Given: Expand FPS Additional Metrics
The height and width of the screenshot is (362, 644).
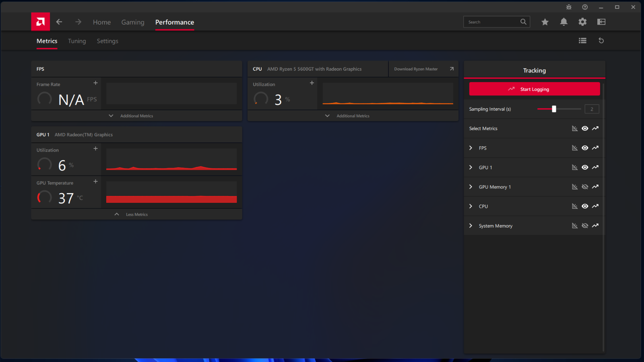Looking at the screenshot, I should pyautogui.click(x=136, y=116).
